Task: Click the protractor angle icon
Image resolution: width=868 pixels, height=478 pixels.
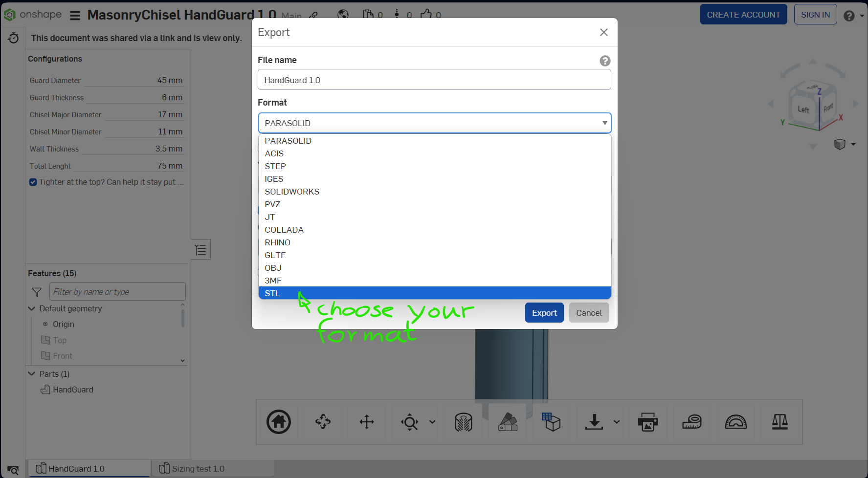Action: [x=736, y=422]
